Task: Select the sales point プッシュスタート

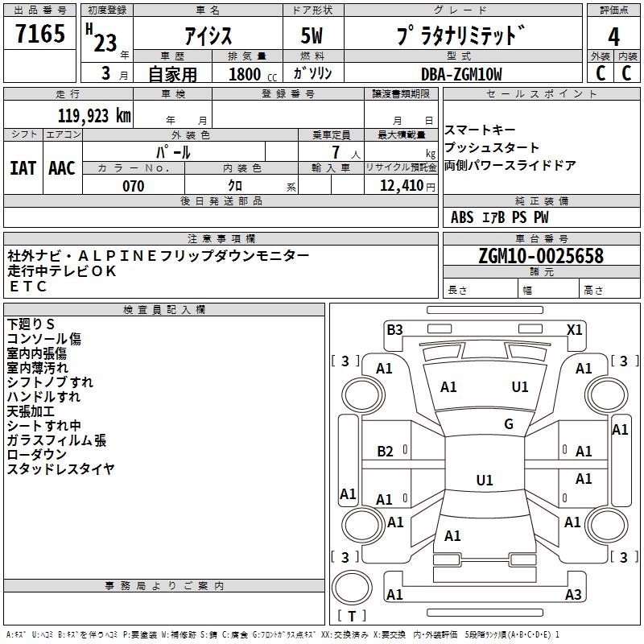Action: click(492, 147)
